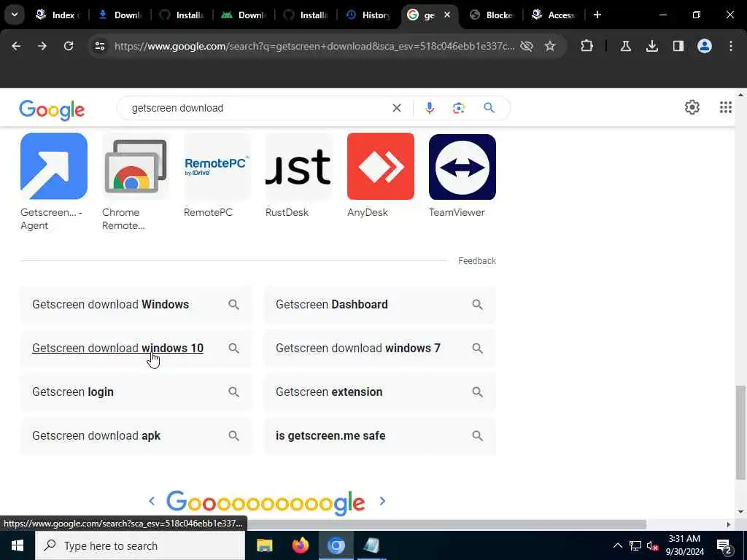Switch to the Downl tab with Android icon

[244, 15]
